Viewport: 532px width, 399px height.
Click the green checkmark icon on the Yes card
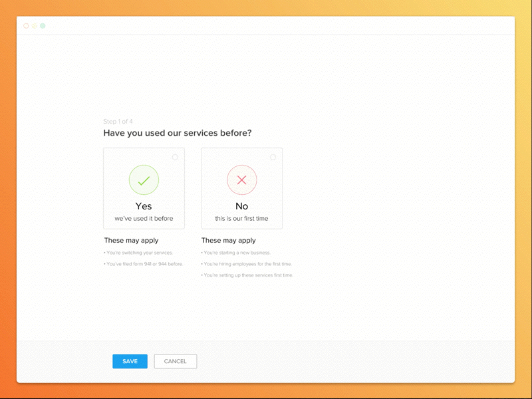(x=144, y=179)
